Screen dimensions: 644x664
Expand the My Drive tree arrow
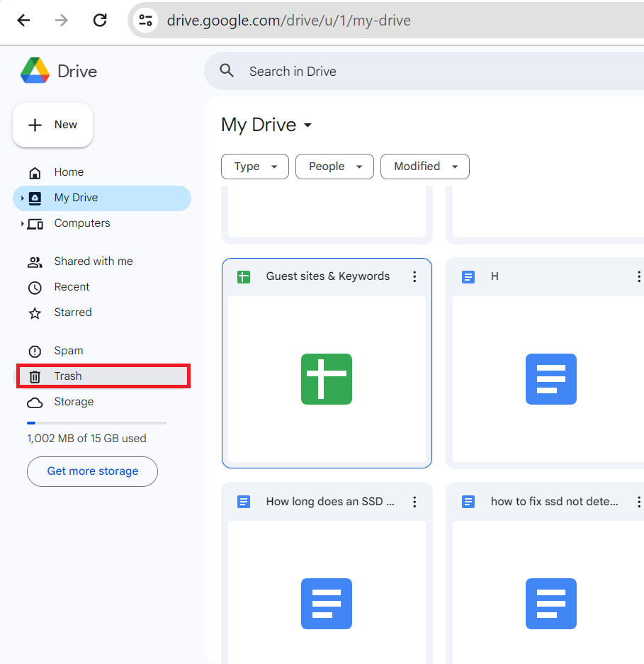tap(22, 198)
